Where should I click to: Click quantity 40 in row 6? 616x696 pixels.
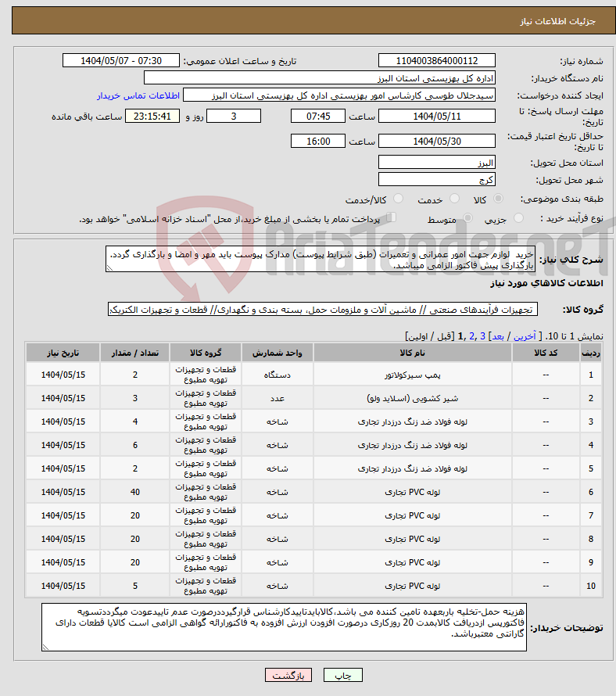(135, 492)
